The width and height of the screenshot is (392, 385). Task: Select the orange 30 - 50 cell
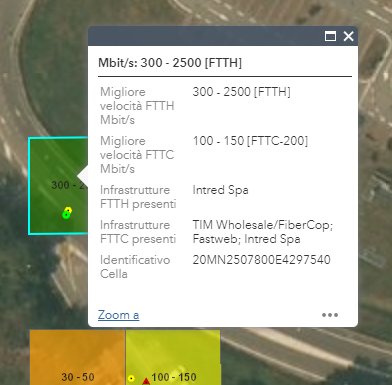tap(78, 357)
